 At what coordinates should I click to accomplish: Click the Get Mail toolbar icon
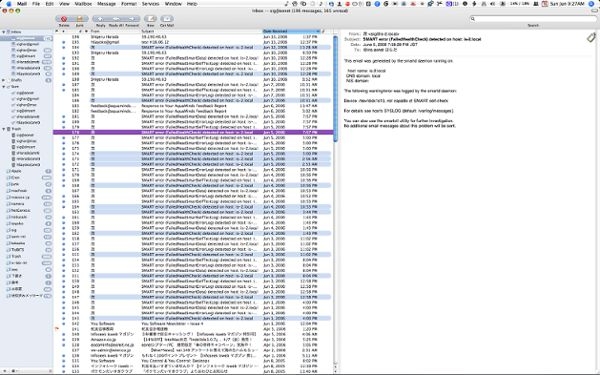click(x=167, y=19)
